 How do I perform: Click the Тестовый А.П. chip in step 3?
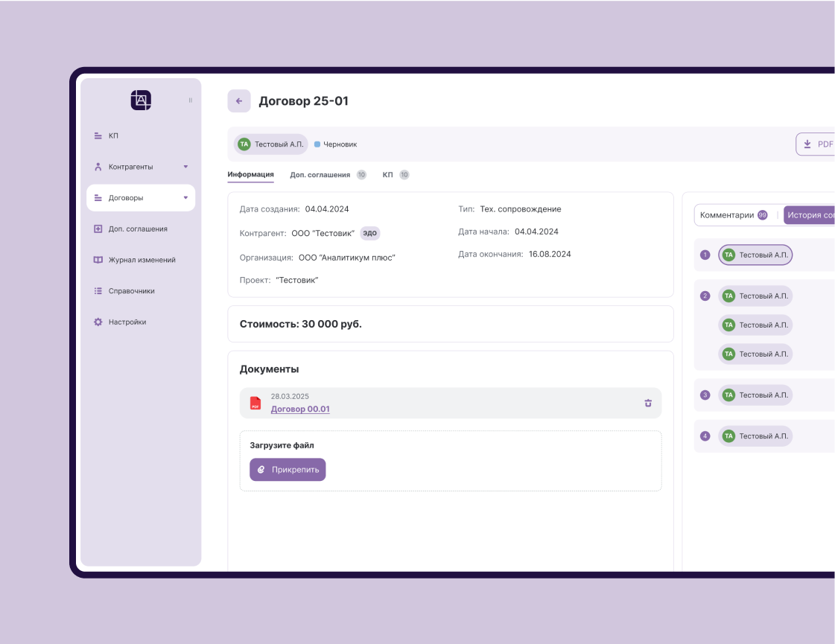tap(755, 395)
